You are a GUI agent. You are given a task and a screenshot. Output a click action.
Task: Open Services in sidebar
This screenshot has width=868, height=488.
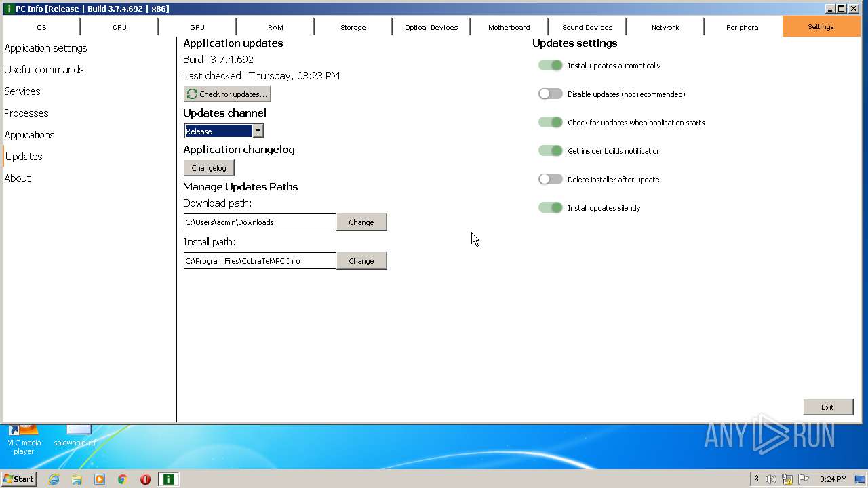click(x=22, y=91)
